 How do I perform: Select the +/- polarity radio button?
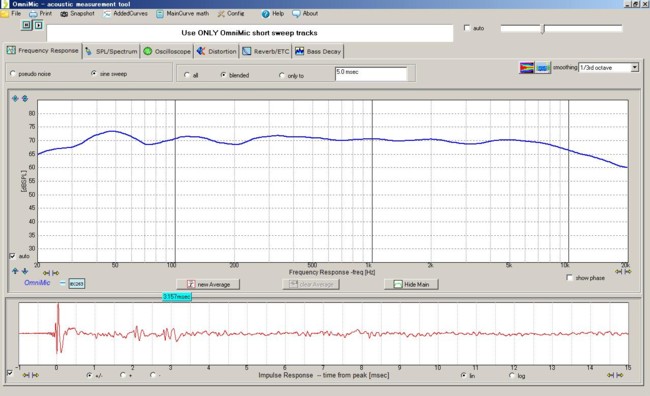[90, 375]
